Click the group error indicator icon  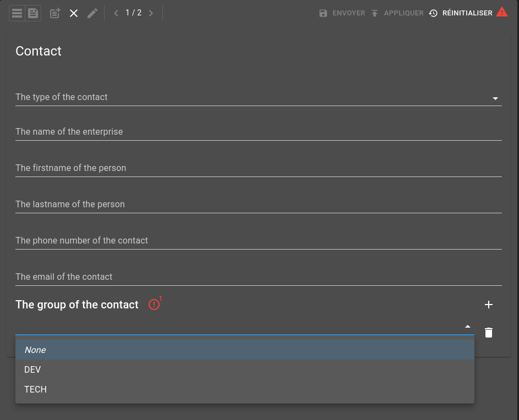coord(154,304)
